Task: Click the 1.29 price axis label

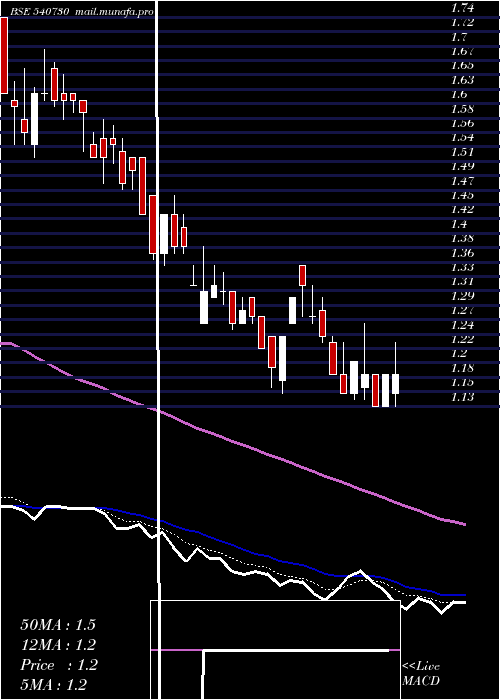Action: tap(462, 296)
